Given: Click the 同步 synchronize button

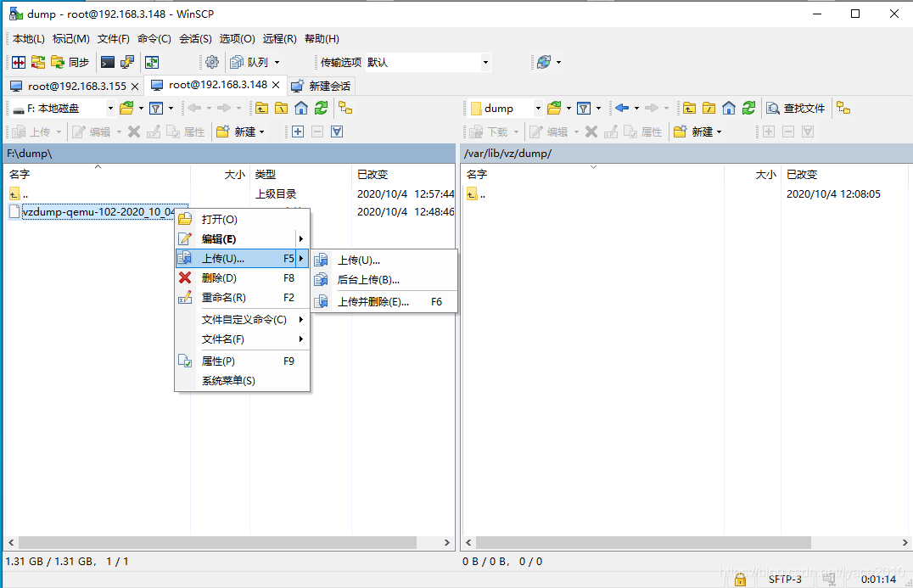Looking at the screenshot, I should coord(70,62).
